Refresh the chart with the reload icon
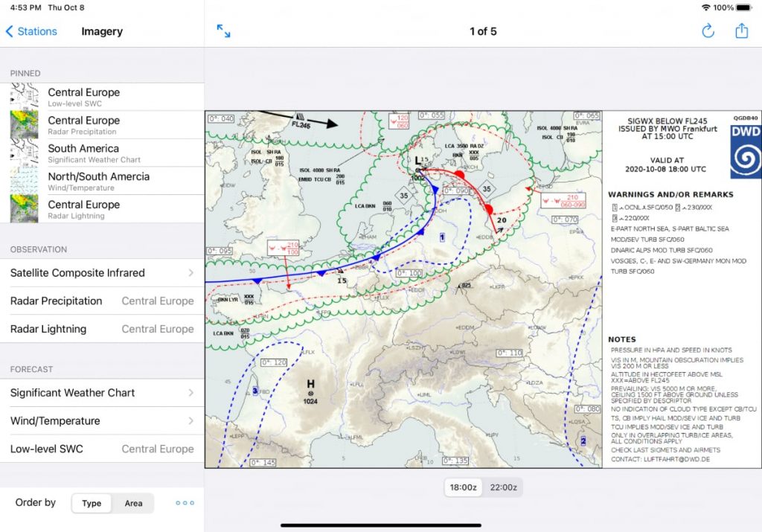The image size is (762, 532). pyautogui.click(x=708, y=31)
